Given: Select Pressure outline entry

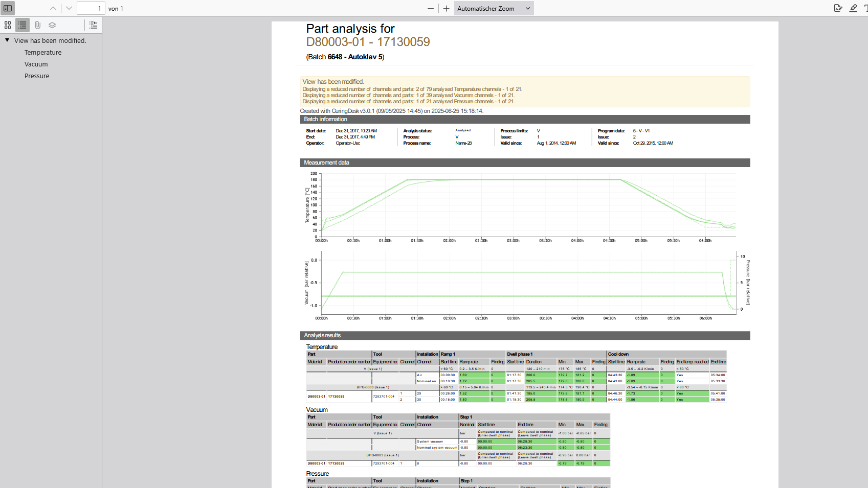Looking at the screenshot, I should pyautogui.click(x=37, y=76).
